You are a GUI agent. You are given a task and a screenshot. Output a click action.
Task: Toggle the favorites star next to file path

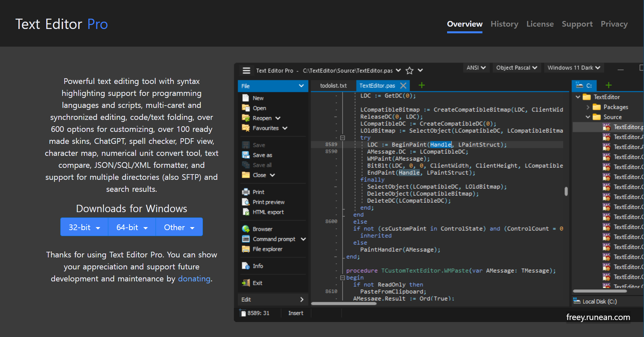409,70
